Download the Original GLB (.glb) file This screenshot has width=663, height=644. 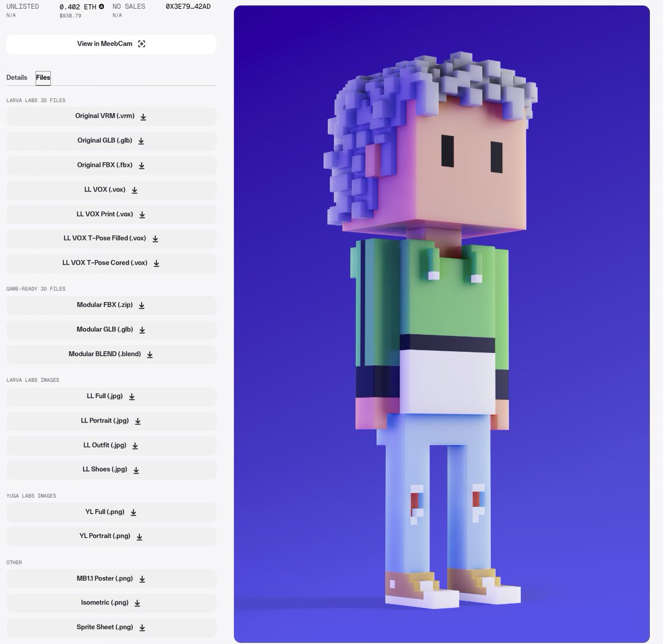111,141
